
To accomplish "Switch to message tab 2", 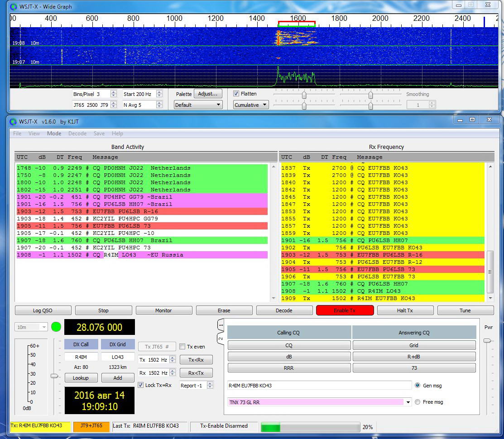I will [221, 339].
